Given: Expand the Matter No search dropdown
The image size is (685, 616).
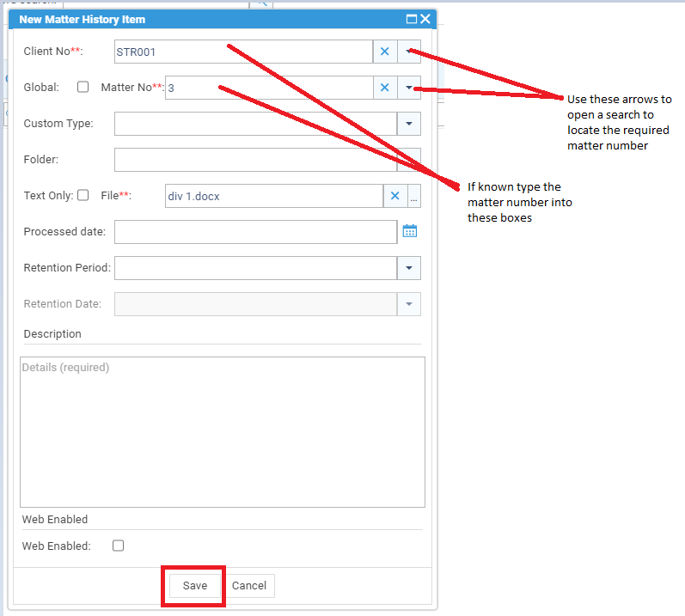Looking at the screenshot, I should (409, 88).
